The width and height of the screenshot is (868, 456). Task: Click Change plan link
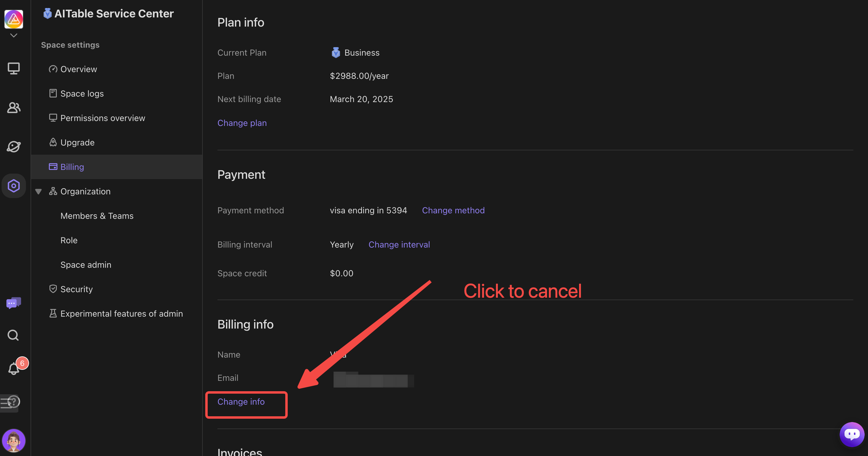click(x=242, y=122)
